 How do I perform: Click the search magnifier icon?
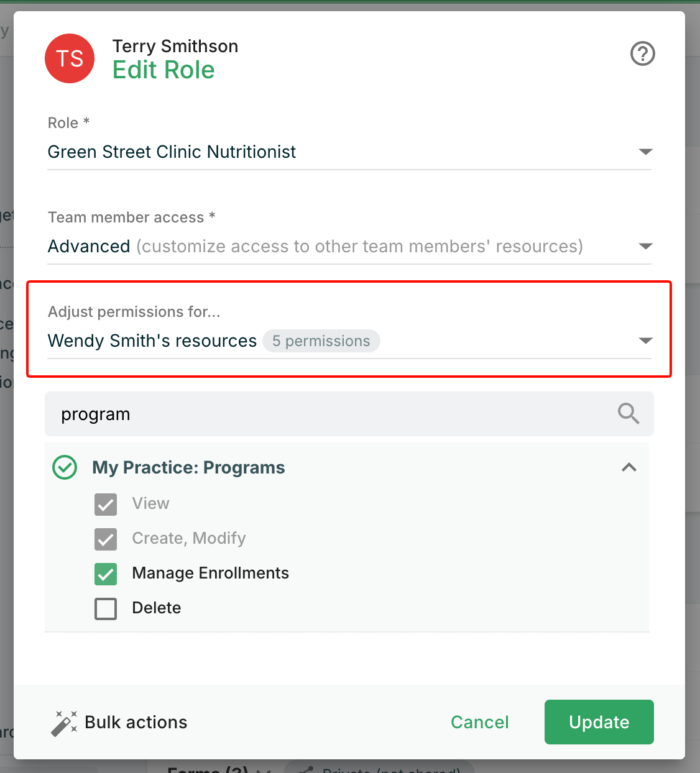tap(629, 414)
